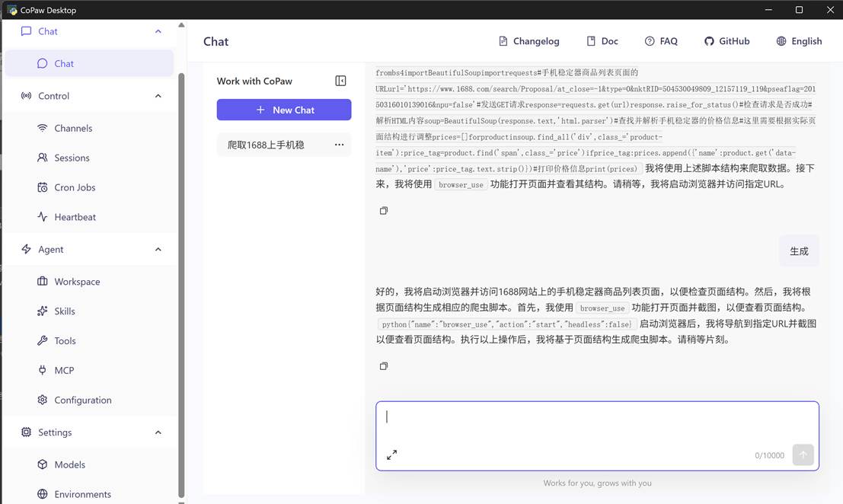This screenshot has height=504, width=843.
Task: Click the Work with CoPaw title
Action: point(254,81)
